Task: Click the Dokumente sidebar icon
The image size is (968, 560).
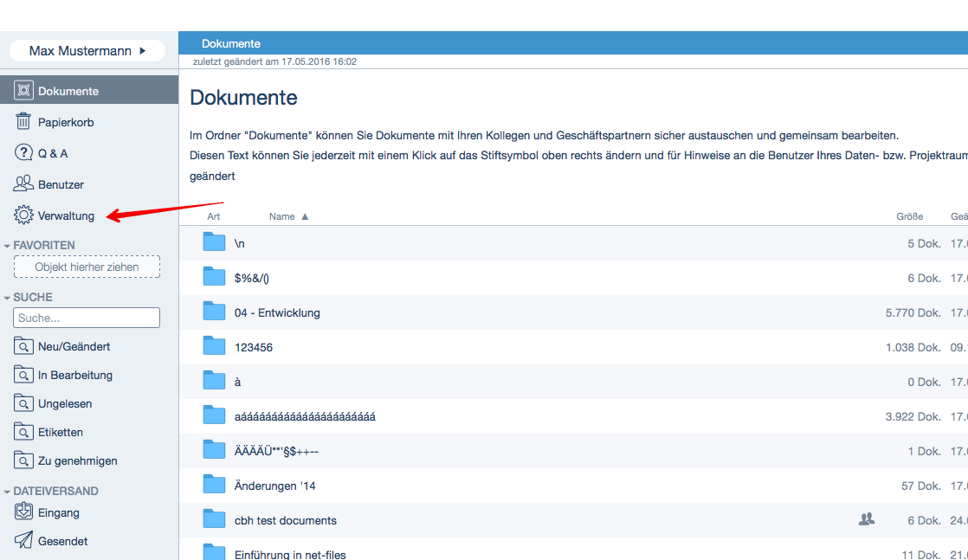Action: pos(23,90)
